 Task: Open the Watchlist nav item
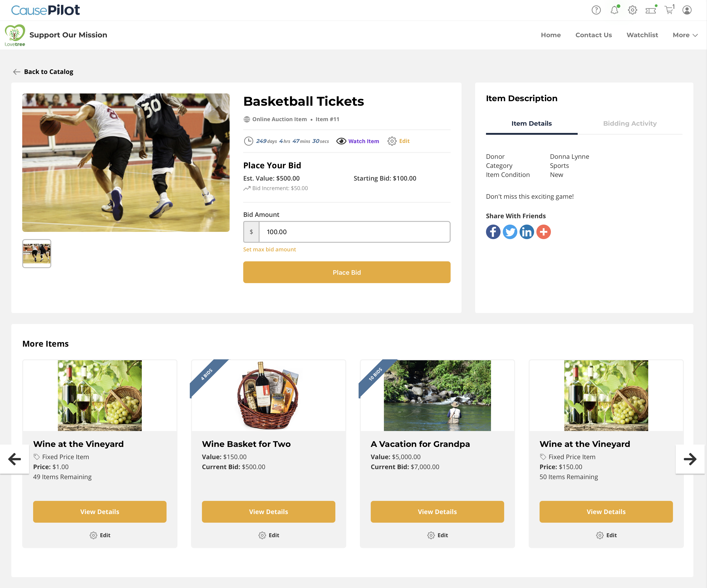[x=642, y=35]
